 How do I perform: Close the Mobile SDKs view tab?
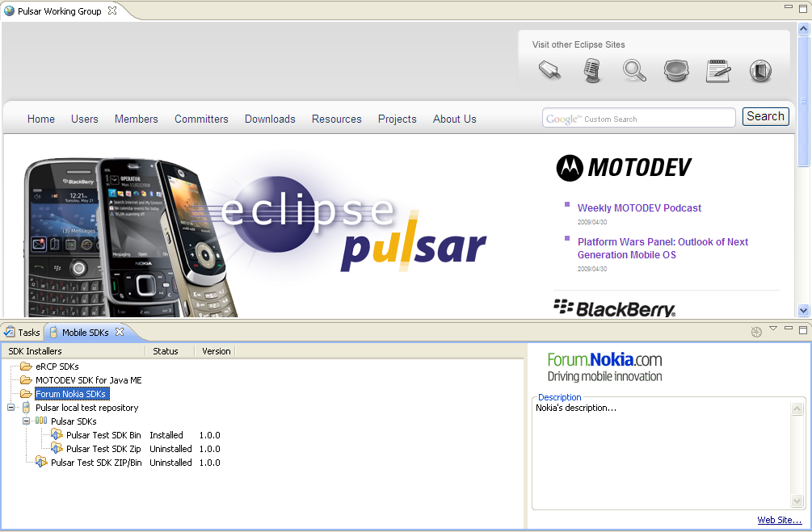[120, 332]
